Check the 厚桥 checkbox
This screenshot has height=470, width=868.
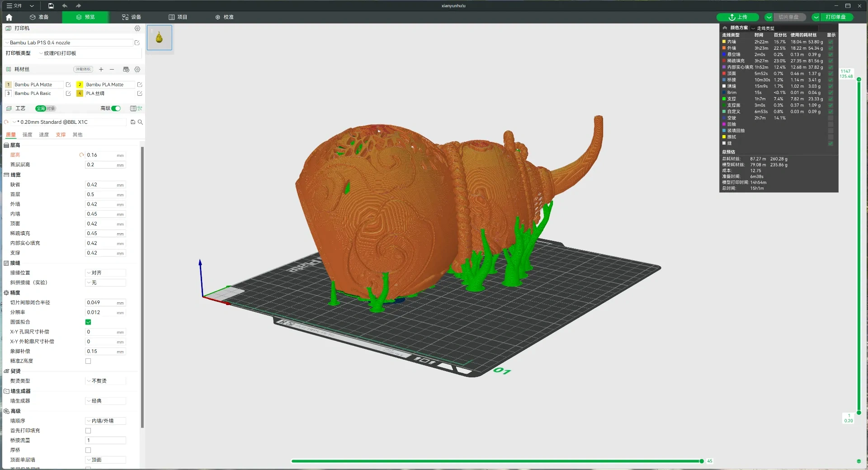click(88, 450)
